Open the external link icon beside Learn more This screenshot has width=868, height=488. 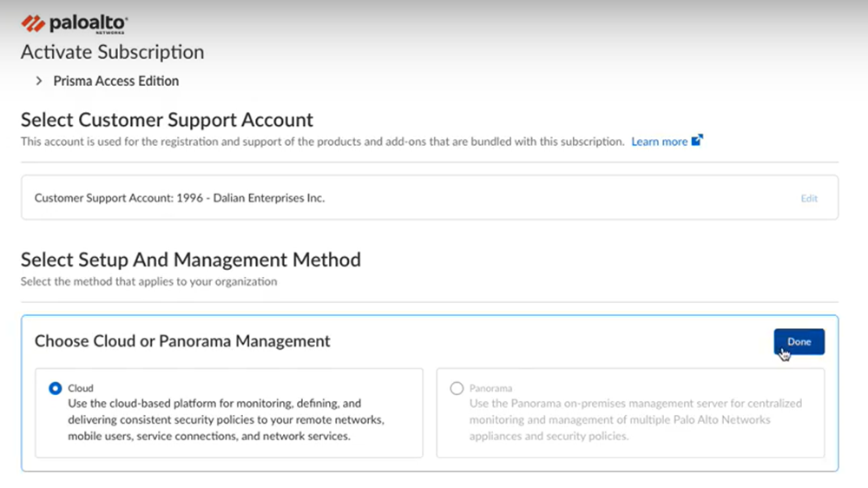coord(696,141)
